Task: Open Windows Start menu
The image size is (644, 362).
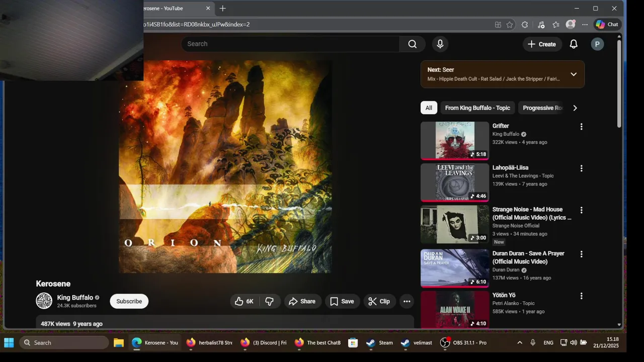Action: point(9,342)
